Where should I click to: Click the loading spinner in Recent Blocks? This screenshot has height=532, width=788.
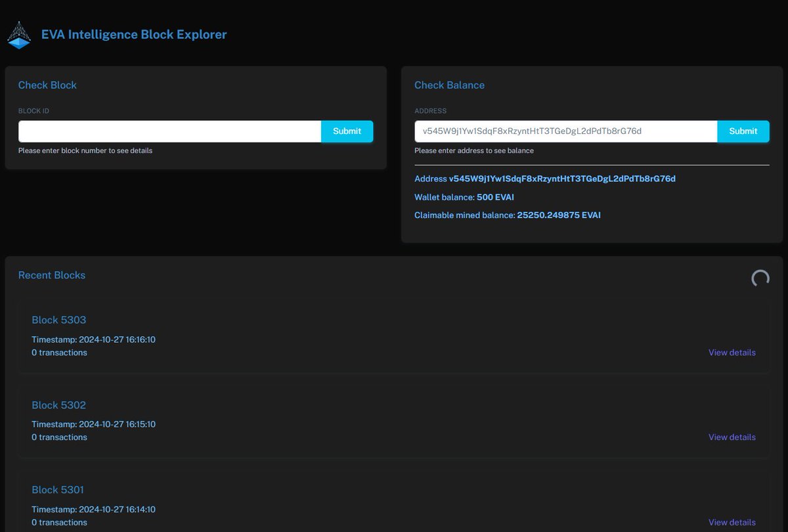pos(760,278)
